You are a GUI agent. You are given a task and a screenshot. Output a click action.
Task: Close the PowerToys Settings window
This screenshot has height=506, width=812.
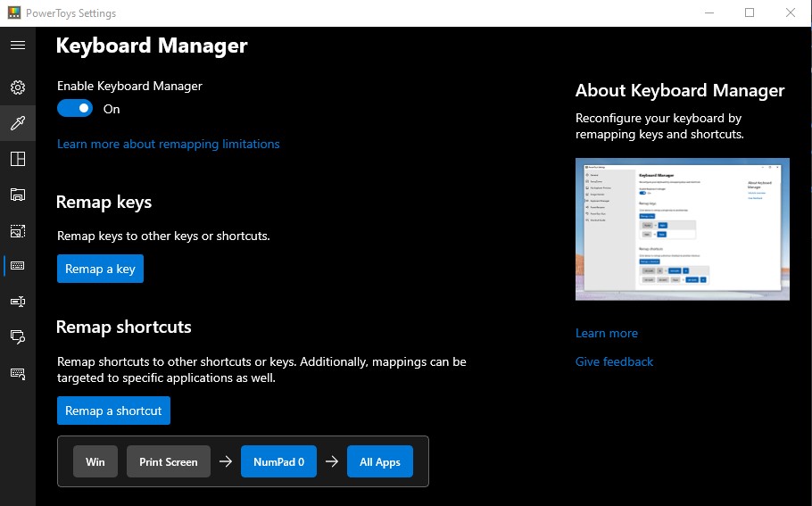pos(791,13)
